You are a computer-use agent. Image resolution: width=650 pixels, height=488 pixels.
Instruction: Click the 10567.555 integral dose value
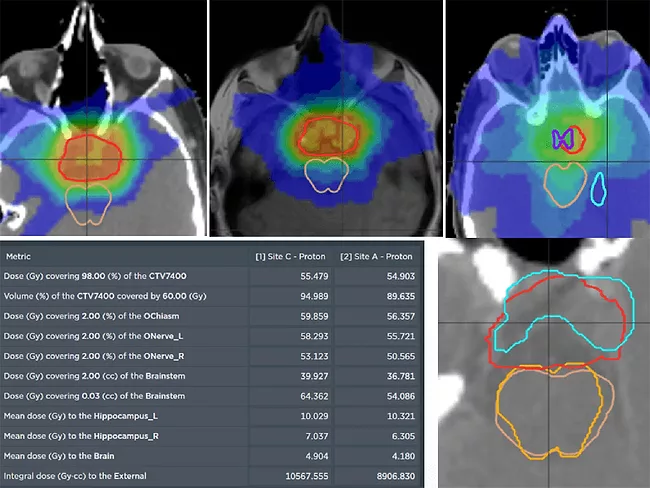[311, 476]
